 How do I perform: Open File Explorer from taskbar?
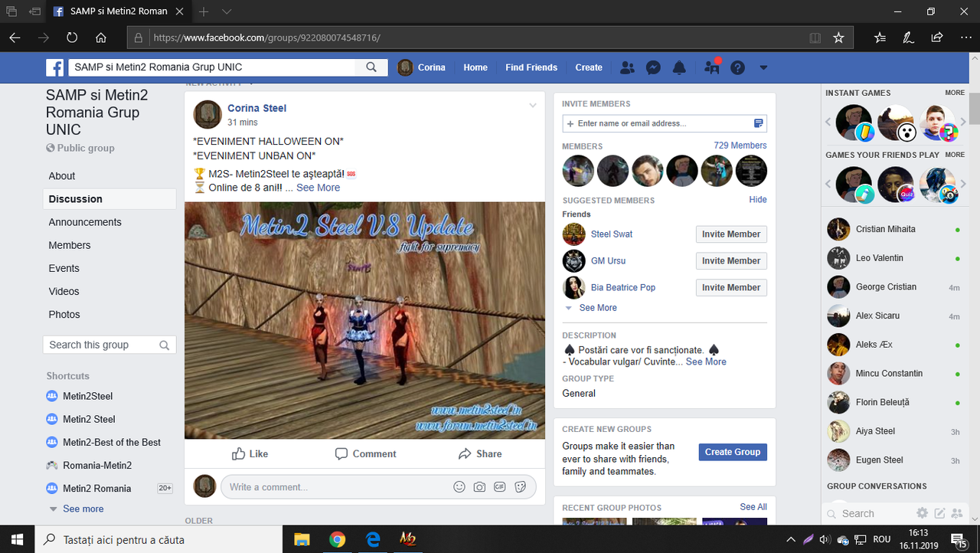[302, 539]
